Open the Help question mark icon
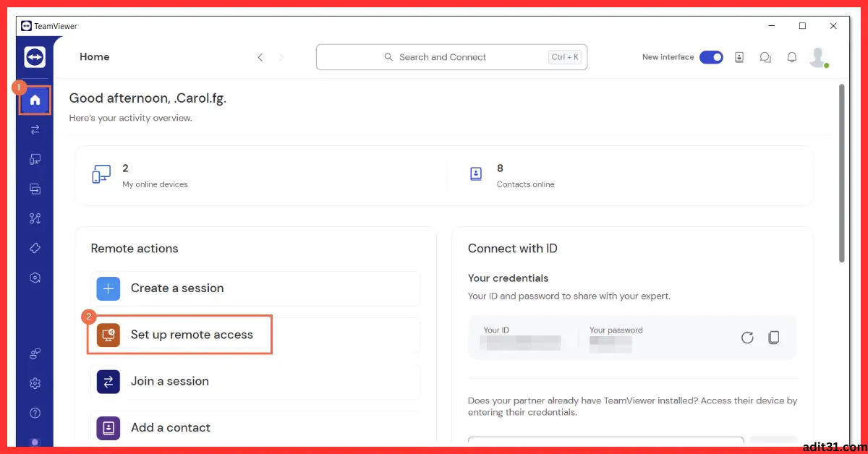 pyautogui.click(x=35, y=413)
